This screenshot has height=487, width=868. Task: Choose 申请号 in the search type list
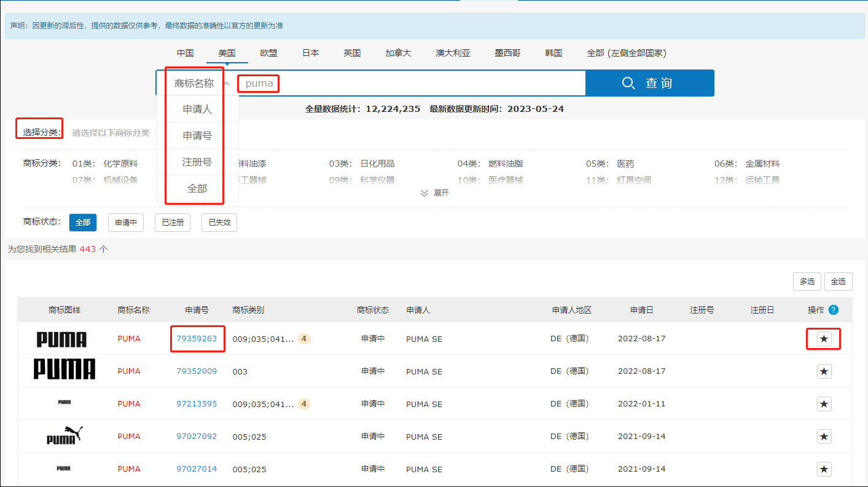pos(197,135)
